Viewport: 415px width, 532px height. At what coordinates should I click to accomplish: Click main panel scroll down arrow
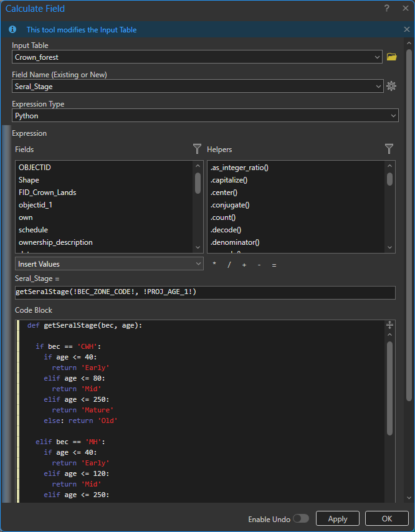pyautogui.click(x=409, y=498)
